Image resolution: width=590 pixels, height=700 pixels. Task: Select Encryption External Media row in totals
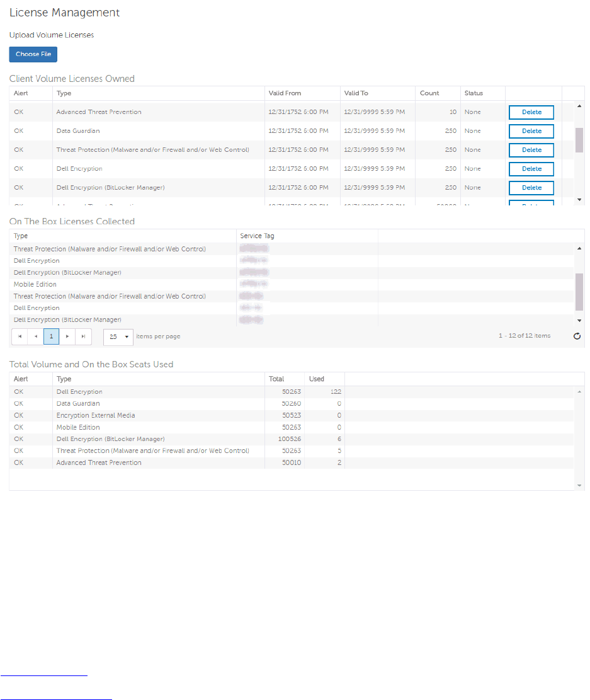click(292, 416)
